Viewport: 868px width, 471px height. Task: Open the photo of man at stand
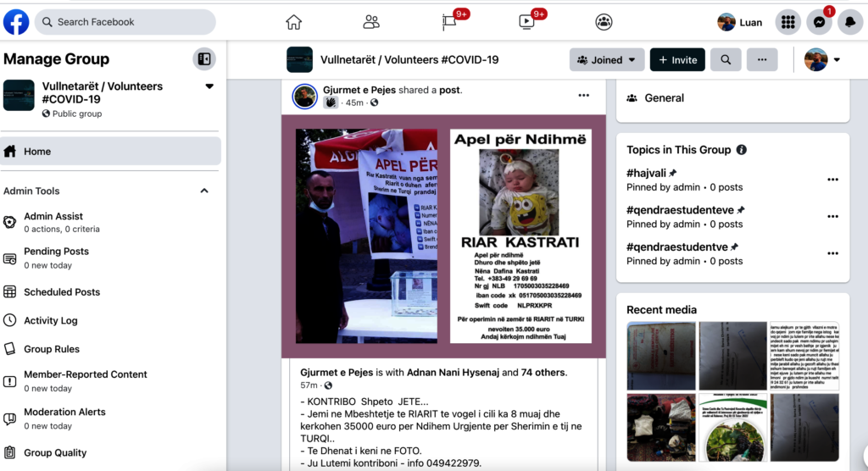click(x=366, y=236)
